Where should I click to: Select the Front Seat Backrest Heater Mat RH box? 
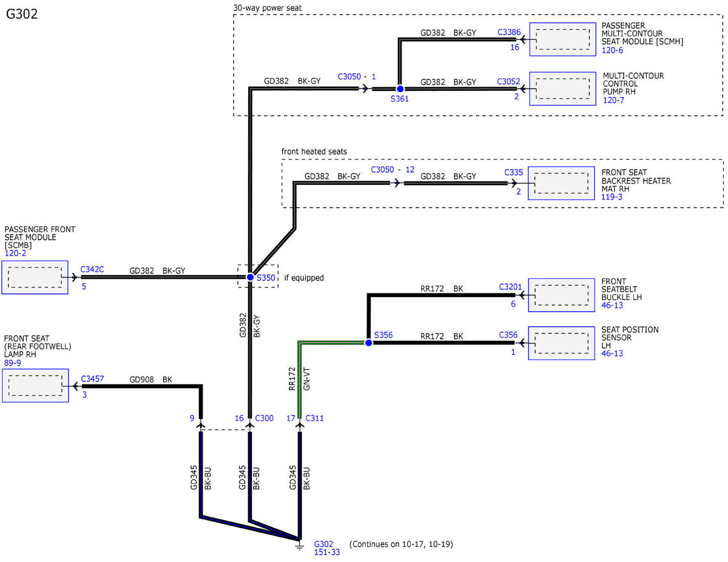pyautogui.click(x=562, y=183)
